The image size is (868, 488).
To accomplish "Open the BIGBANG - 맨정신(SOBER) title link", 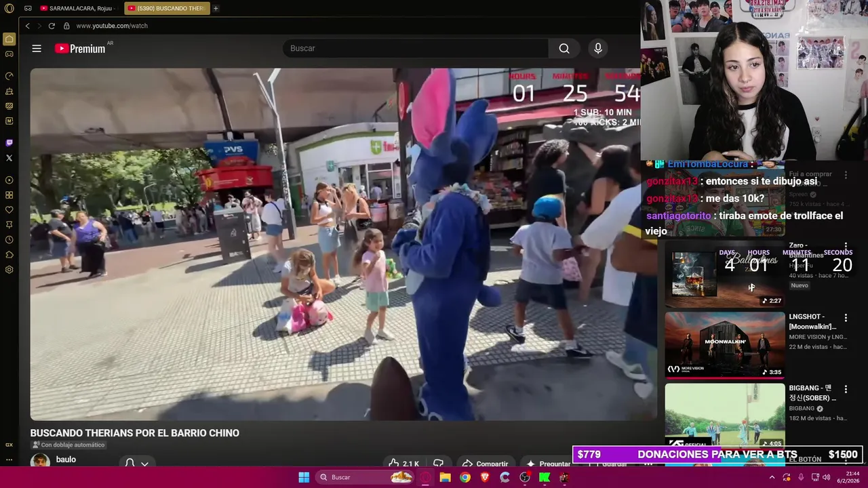I will (x=812, y=393).
